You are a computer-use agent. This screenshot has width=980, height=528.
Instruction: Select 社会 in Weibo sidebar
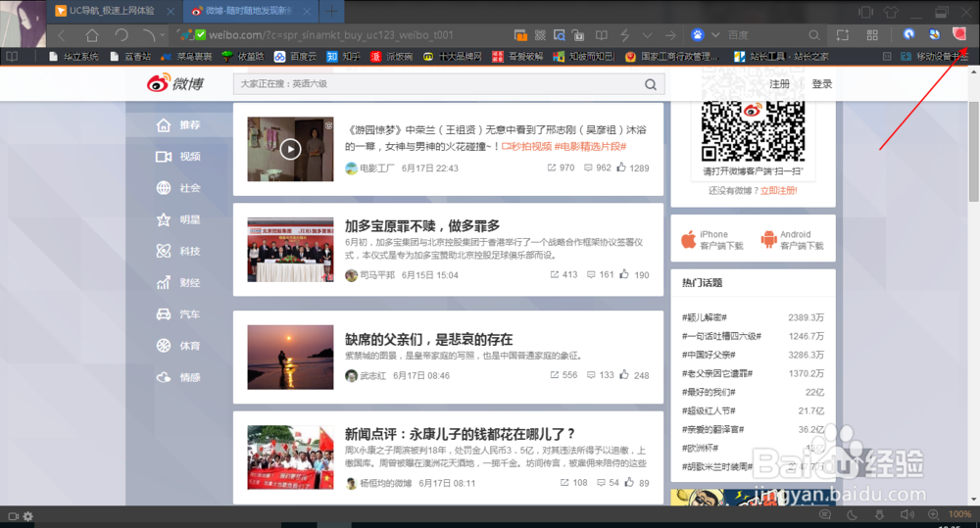178,188
